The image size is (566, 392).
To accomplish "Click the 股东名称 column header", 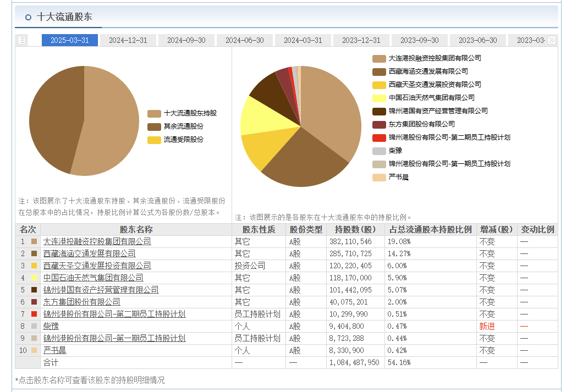I will [136, 230].
